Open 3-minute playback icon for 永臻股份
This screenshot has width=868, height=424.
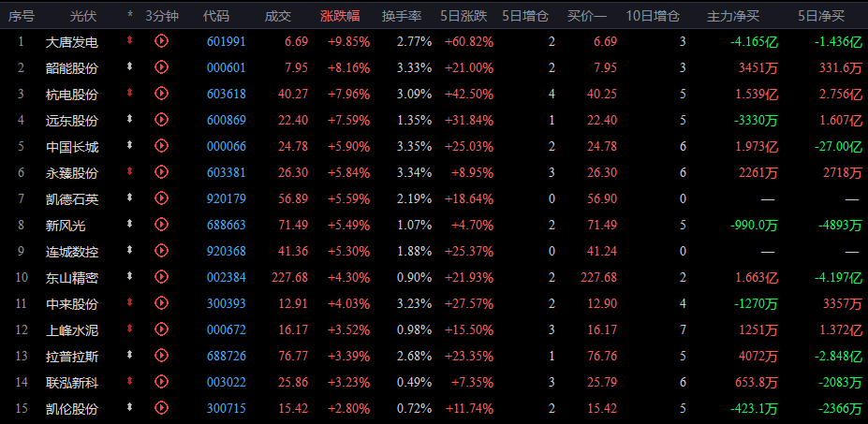pos(161,171)
